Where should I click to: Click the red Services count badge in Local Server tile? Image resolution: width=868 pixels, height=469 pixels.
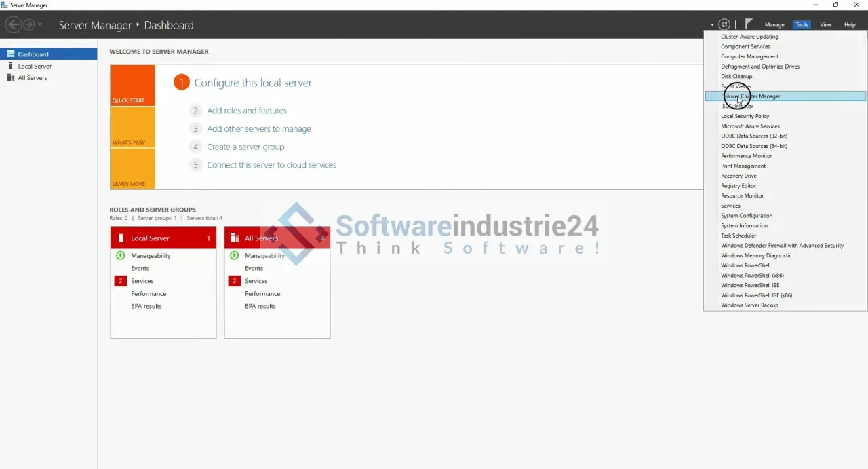pyautogui.click(x=121, y=281)
